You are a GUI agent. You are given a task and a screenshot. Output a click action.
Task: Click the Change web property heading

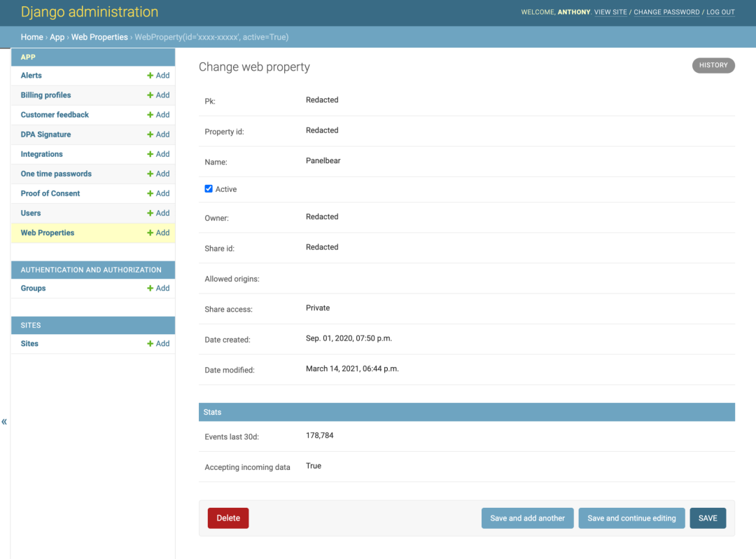coord(254,67)
